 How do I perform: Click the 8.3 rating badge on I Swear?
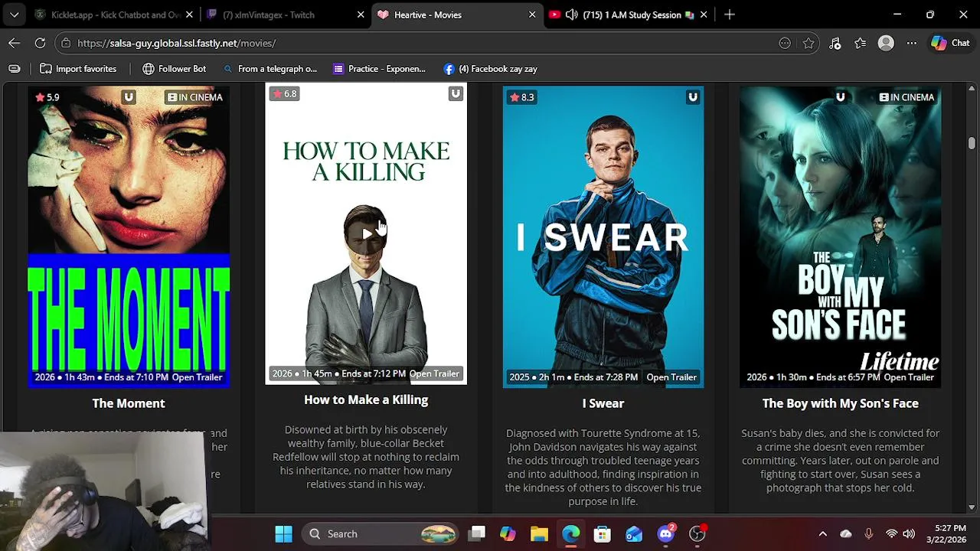point(521,97)
